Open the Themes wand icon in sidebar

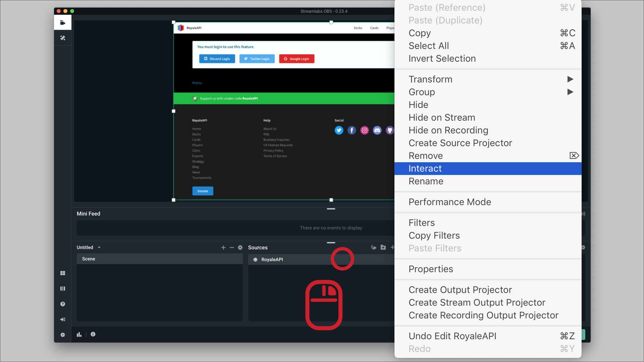coord(62,38)
